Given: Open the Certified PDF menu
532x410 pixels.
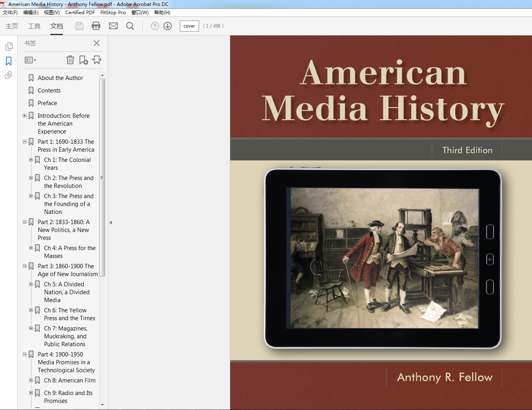Looking at the screenshot, I should 80,13.
